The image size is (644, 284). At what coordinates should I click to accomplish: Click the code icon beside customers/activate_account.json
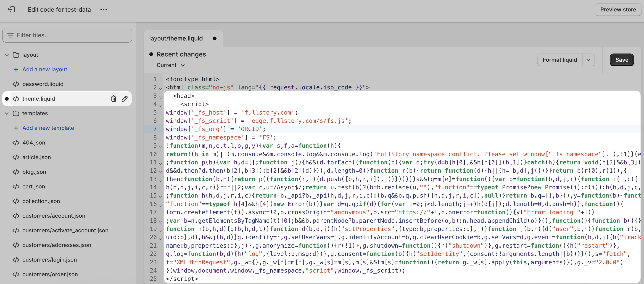tap(16, 230)
